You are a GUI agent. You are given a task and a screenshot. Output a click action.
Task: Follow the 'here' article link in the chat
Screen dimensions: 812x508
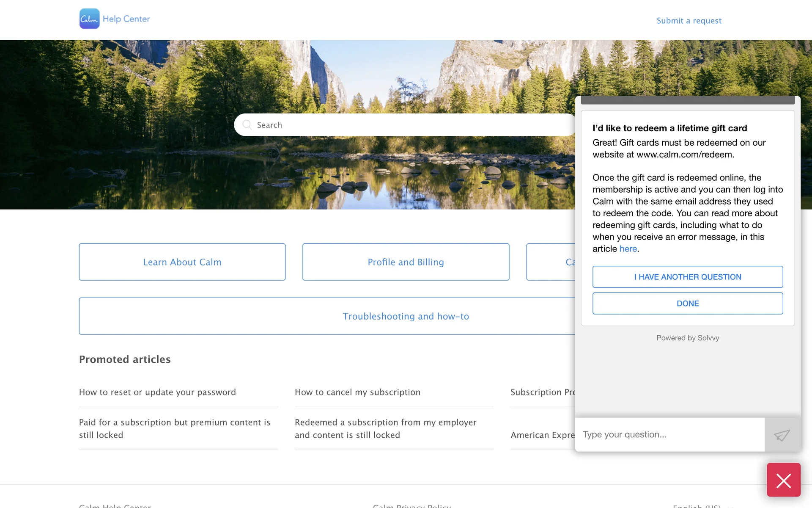tap(628, 249)
